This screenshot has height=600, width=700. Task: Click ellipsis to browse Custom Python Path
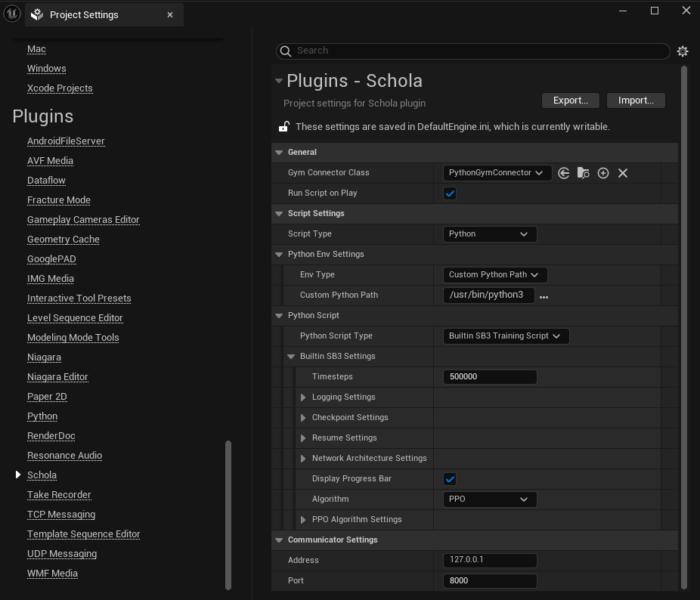544,296
